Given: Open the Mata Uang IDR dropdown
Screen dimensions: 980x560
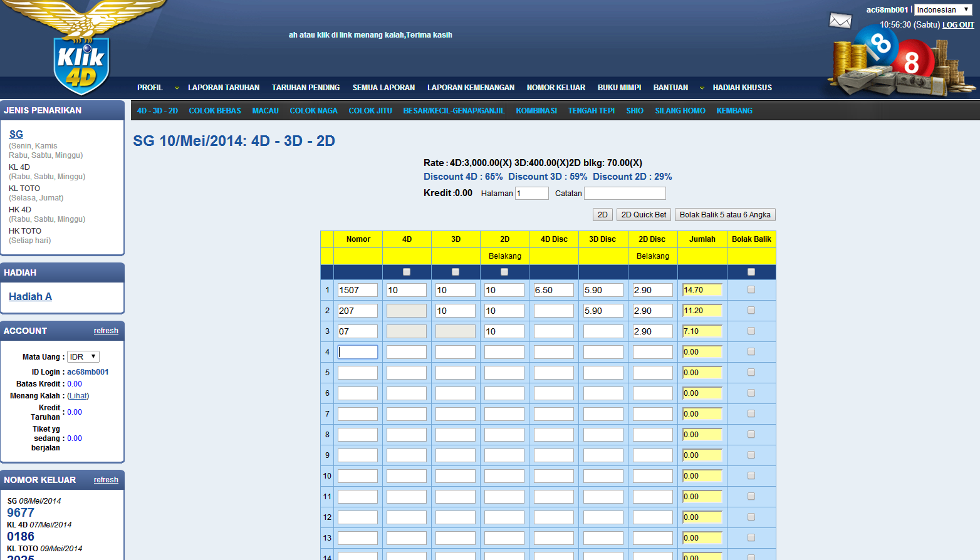Looking at the screenshot, I should pyautogui.click(x=83, y=357).
